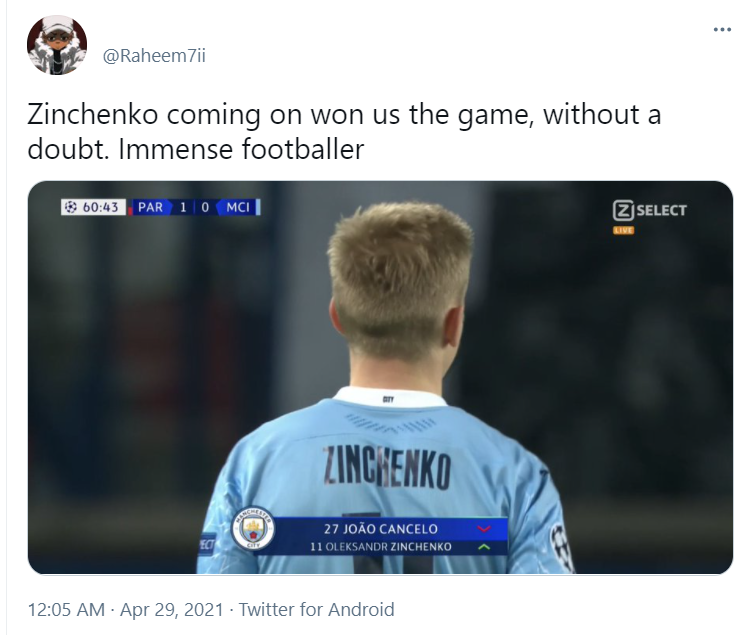Click the Twitter for Android source link

point(316,610)
